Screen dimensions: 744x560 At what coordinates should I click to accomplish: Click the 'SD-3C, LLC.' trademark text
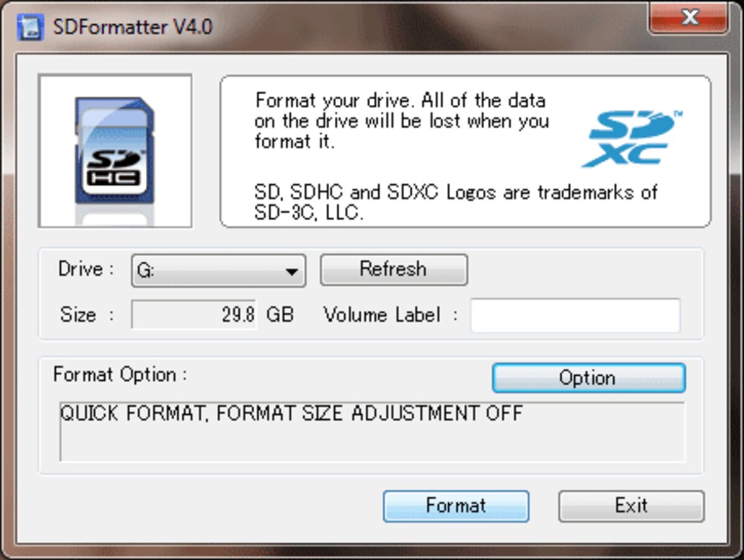point(308,213)
